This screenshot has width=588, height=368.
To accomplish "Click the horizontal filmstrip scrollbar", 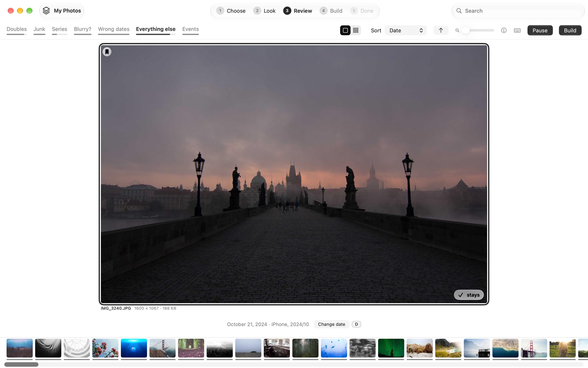I will [21, 364].
